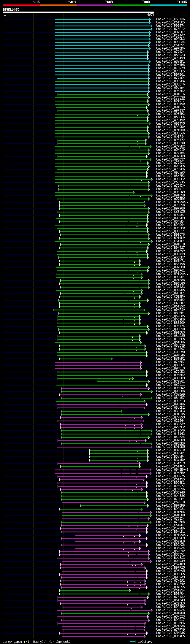Click the UniRef100_B3VVT0 label
The width and height of the screenshot is (190, 644).
tap(170, 450)
